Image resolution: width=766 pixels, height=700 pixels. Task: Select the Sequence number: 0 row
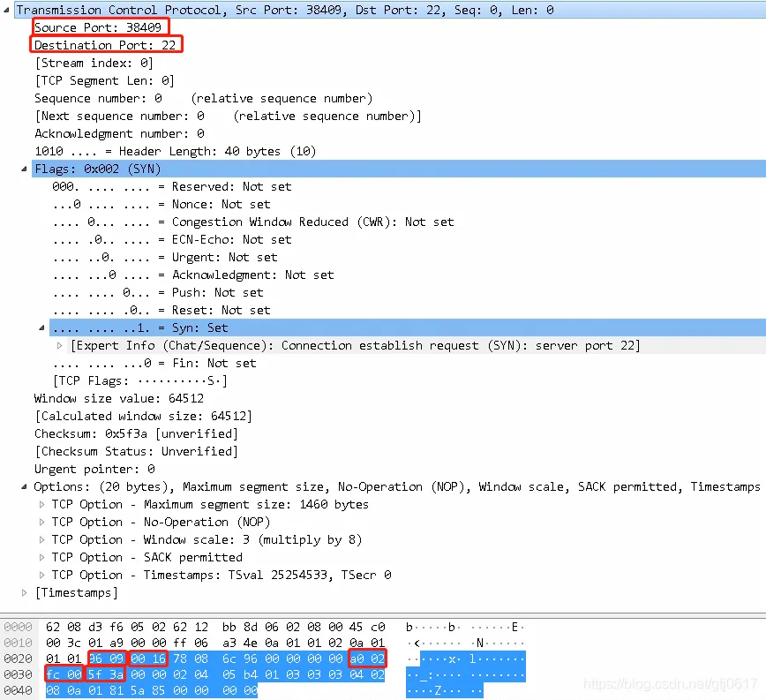click(x=203, y=98)
